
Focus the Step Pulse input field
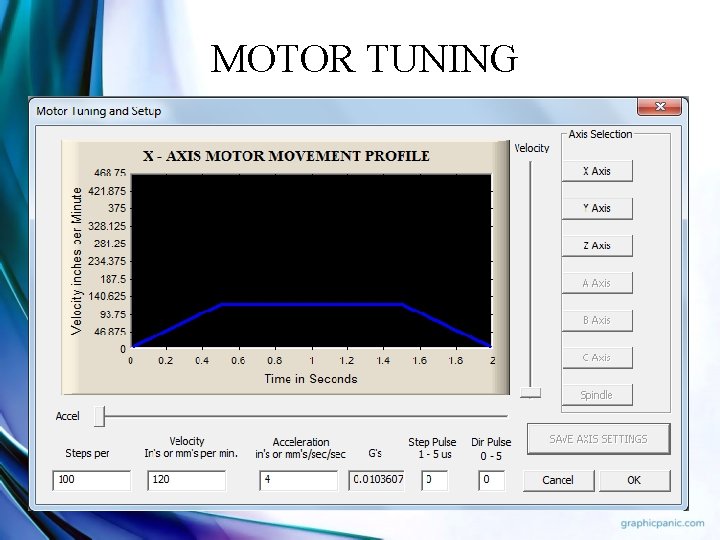pyautogui.click(x=434, y=480)
